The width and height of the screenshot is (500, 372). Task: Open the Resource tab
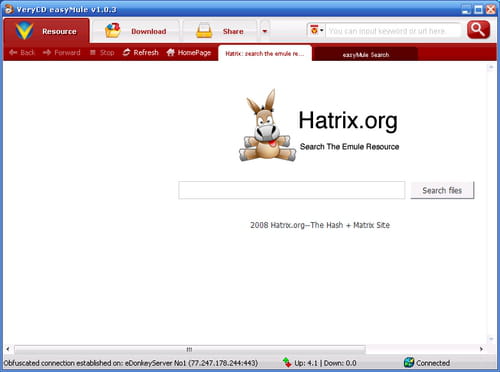pos(46,31)
